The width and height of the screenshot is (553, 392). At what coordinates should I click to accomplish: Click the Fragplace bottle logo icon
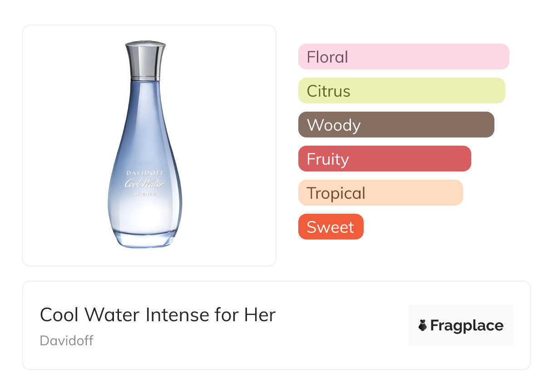(x=423, y=326)
